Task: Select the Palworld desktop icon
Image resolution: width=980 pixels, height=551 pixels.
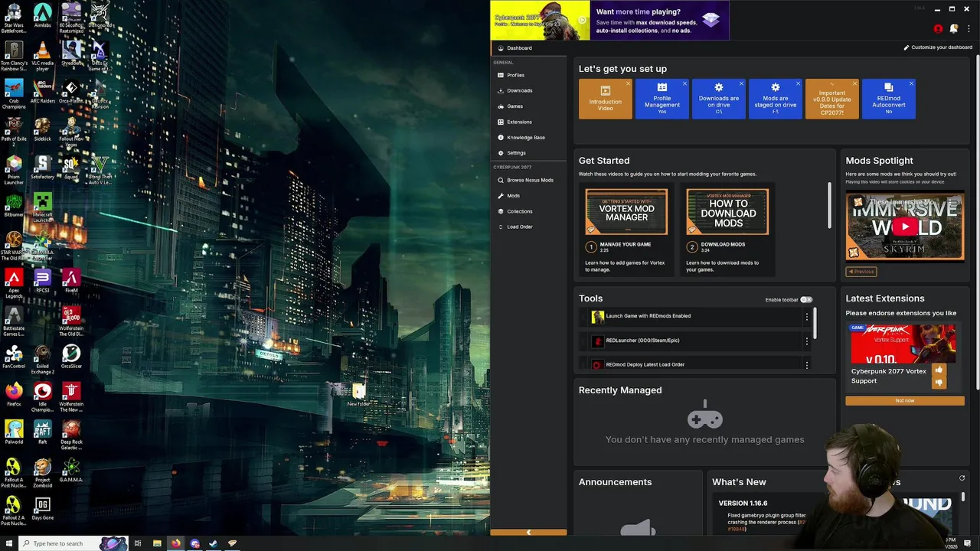Action: coord(13,432)
